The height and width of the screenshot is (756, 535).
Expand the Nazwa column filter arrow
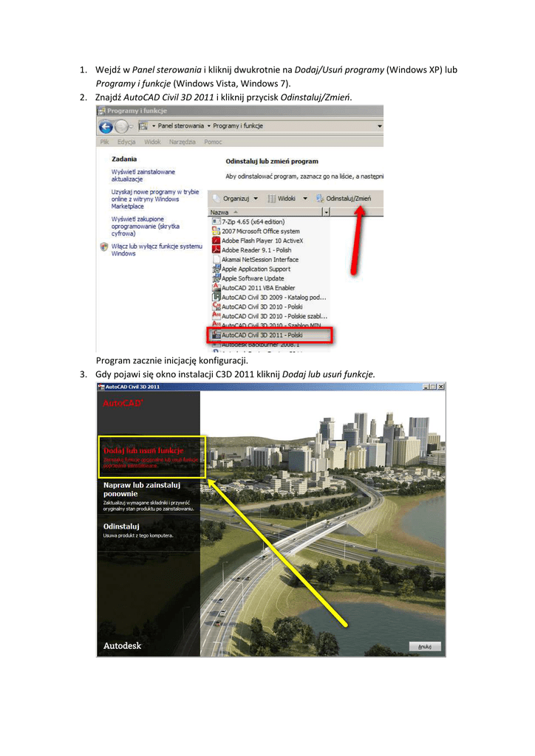(x=326, y=212)
